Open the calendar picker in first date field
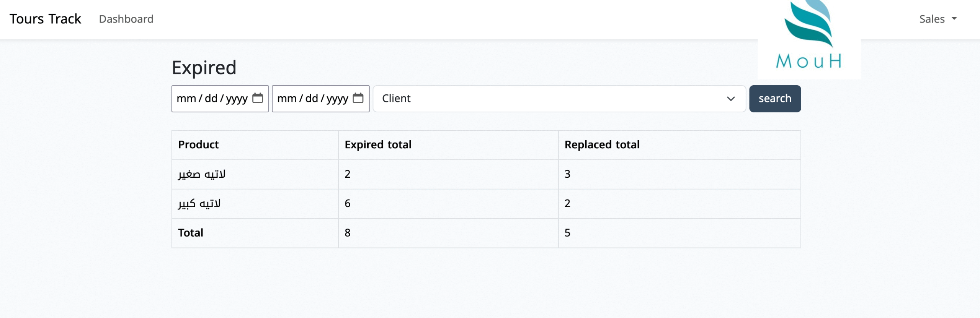 258,98
